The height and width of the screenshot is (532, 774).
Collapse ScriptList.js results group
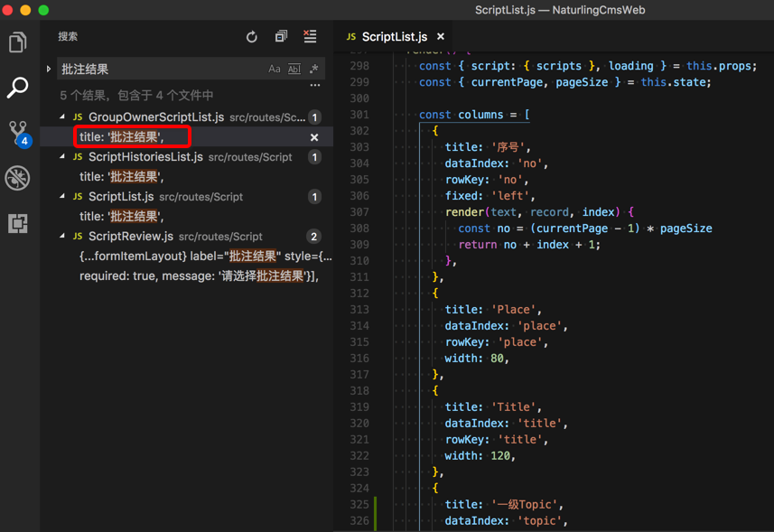coord(62,196)
